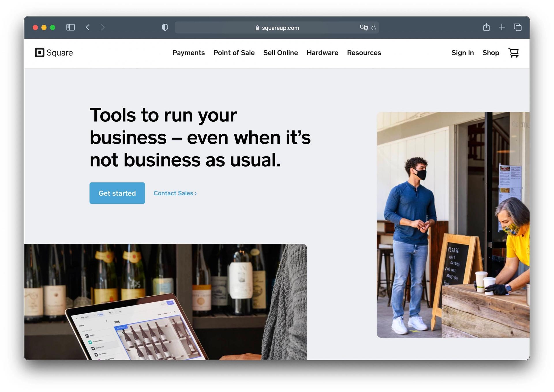Open the Point of Sale menu

click(x=234, y=53)
